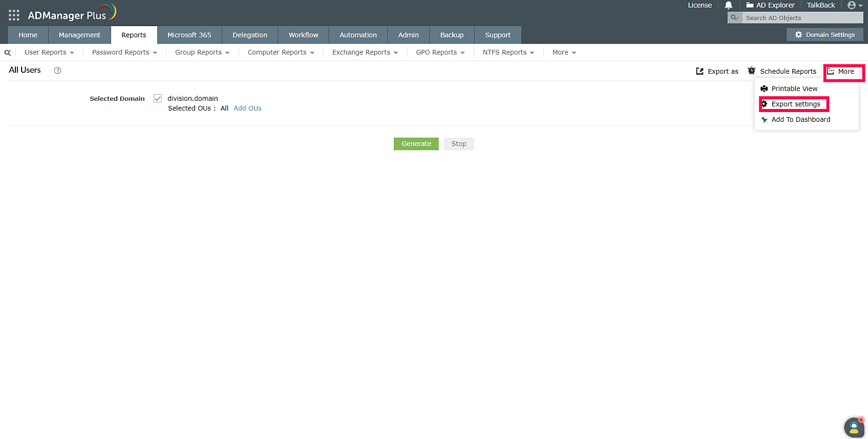Uncheck the division.domain checkbox

click(x=158, y=99)
